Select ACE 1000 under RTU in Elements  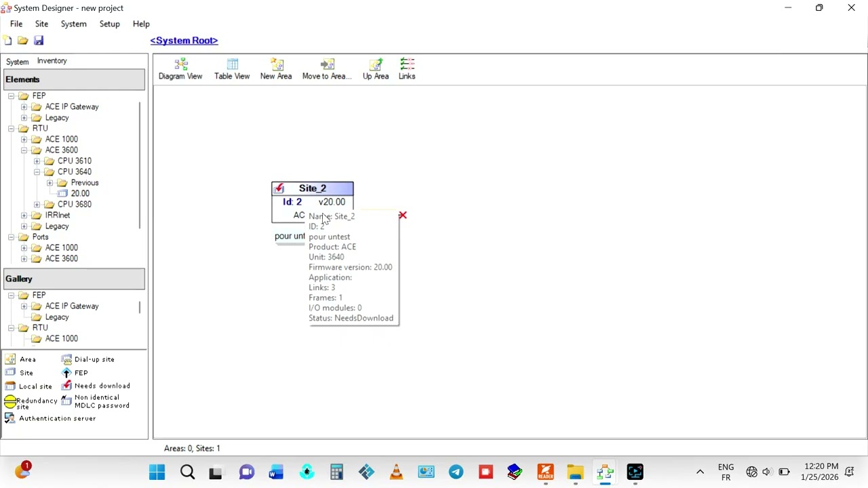(x=62, y=139)
